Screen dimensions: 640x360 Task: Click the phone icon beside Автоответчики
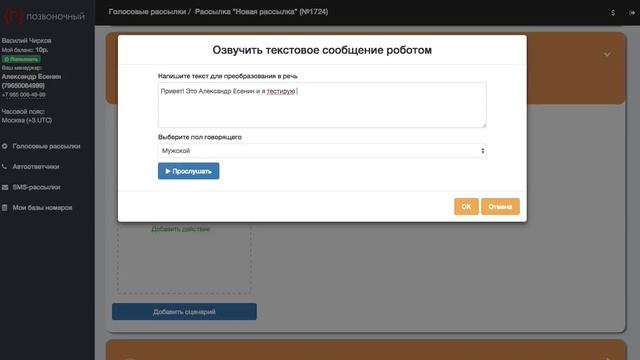pos(4,167)
